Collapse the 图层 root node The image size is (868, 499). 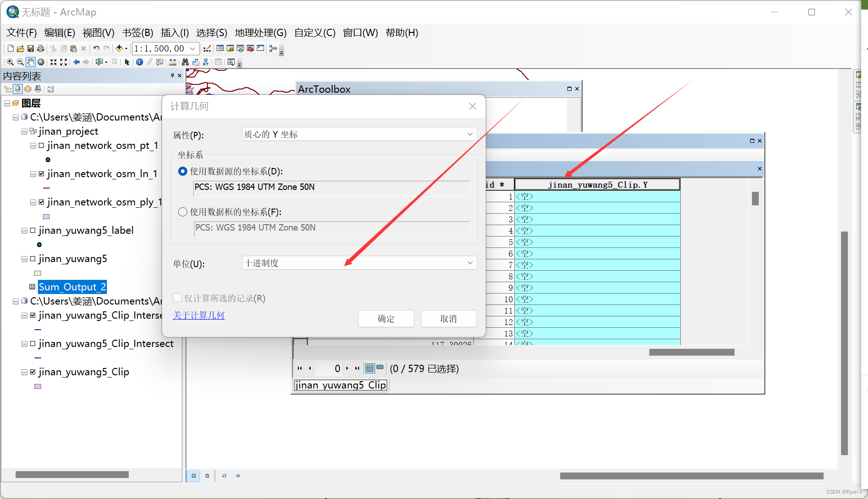(7, 104)
